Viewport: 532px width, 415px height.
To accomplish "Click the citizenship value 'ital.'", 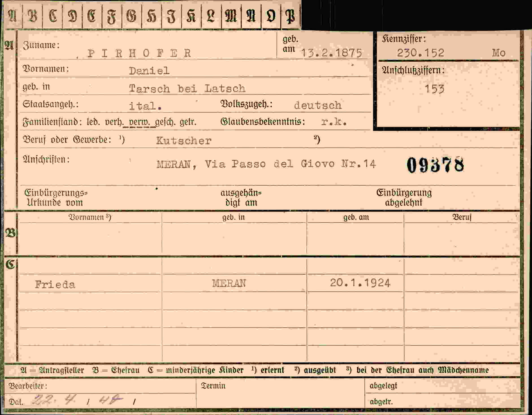I will click(x=145, y=106).
